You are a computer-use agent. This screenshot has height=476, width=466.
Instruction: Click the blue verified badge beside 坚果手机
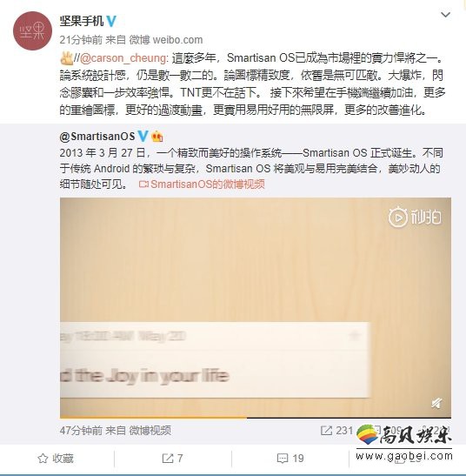click(x=111, y=21)
